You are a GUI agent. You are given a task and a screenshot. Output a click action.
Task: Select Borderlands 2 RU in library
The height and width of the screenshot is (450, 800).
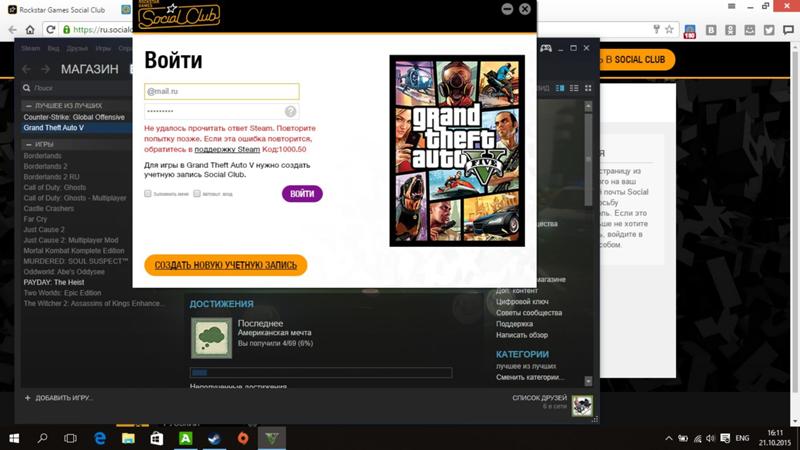pos(51,177)
